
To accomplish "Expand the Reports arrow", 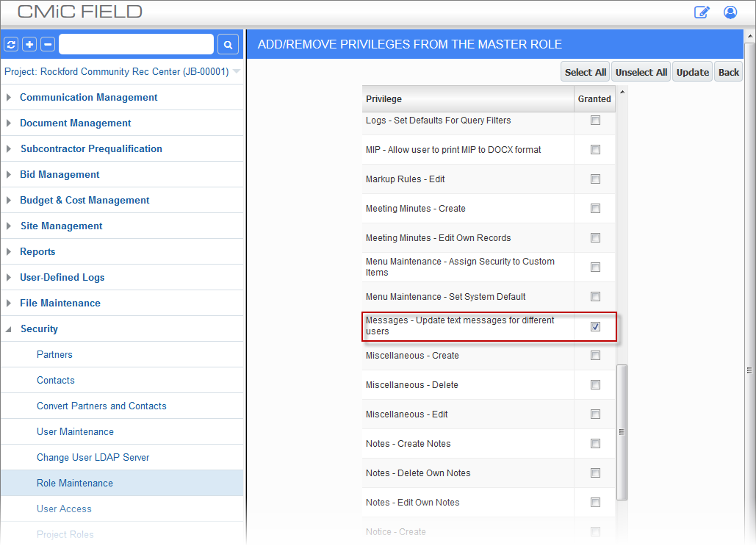I will 9,252.
